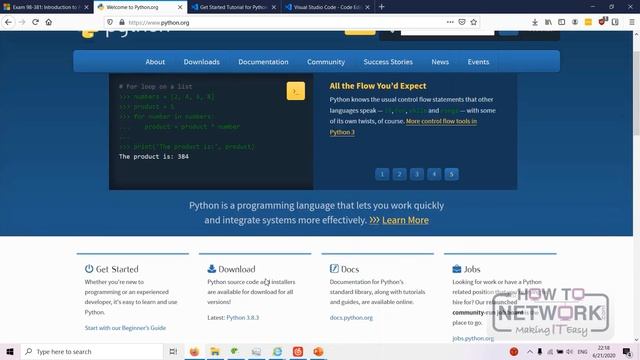Open the Community navigation menu

[326, 62]
